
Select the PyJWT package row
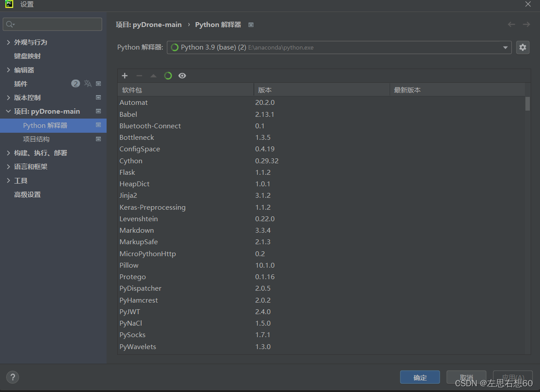click(x=321, y=311)
